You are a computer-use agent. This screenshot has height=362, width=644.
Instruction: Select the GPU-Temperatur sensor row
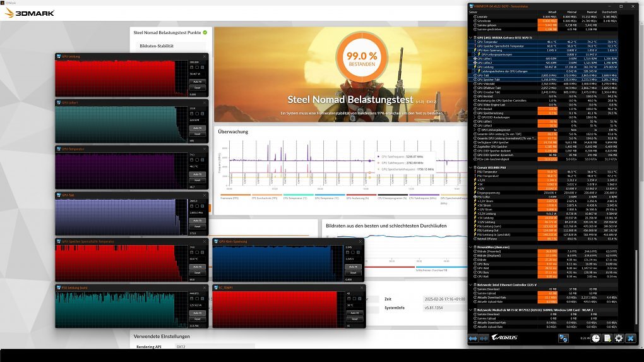544,42
